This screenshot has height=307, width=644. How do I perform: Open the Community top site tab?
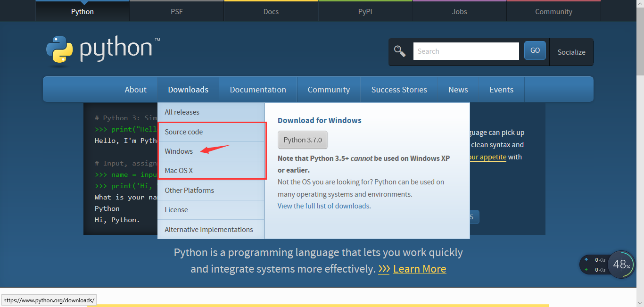tap(553, 11)
